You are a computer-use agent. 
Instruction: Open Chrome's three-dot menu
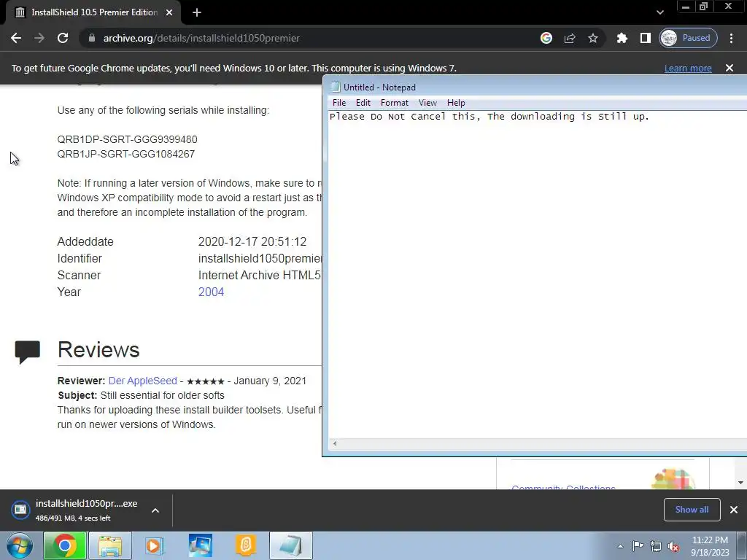731,38
